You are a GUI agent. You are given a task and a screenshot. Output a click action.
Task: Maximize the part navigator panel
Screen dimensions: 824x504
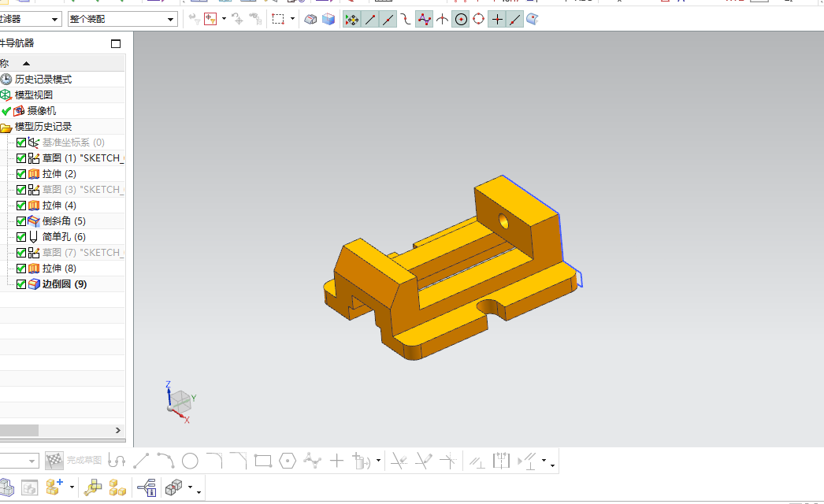pos(116,43)
